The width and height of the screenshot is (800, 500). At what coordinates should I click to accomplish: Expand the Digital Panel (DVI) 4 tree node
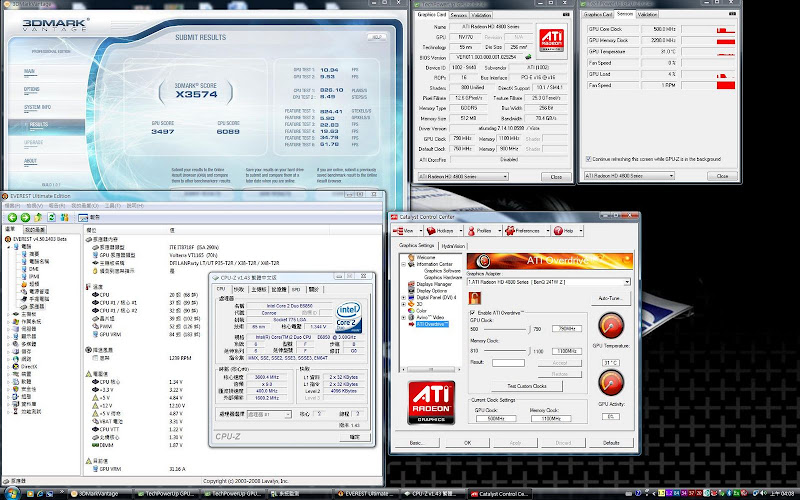[x=403, y=297]
